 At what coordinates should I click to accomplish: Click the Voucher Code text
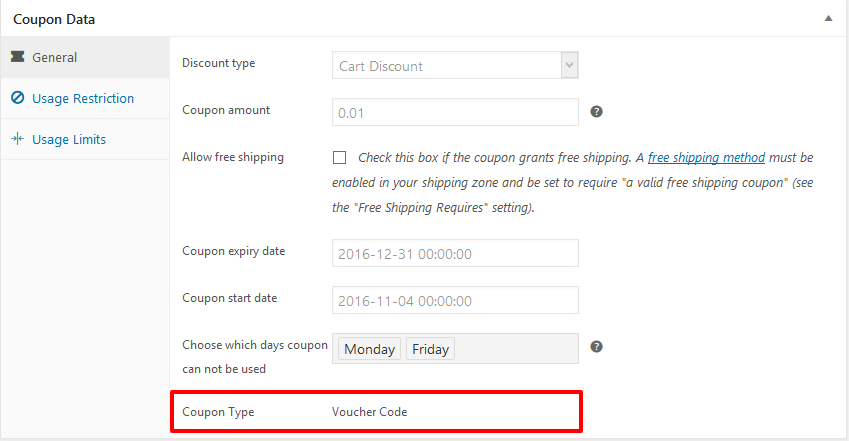tap(370, 412)
